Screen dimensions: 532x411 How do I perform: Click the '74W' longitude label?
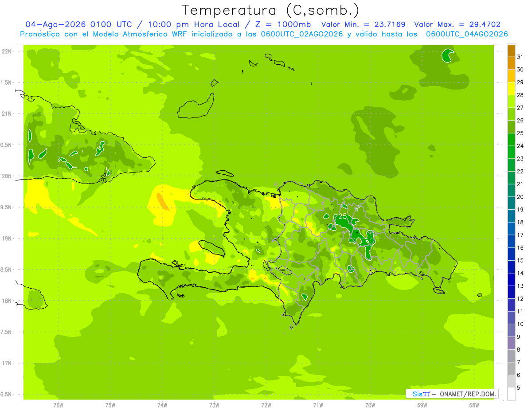click(162, 405)
